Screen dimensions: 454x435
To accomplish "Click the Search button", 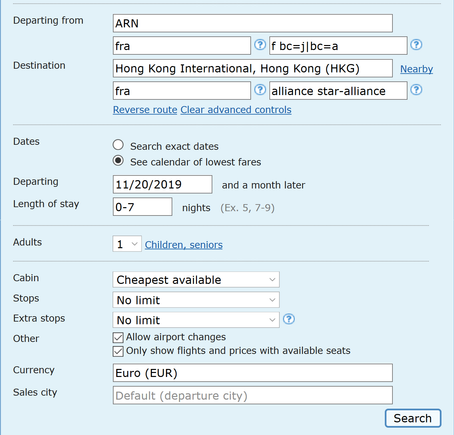I will (x=413, y=418).
